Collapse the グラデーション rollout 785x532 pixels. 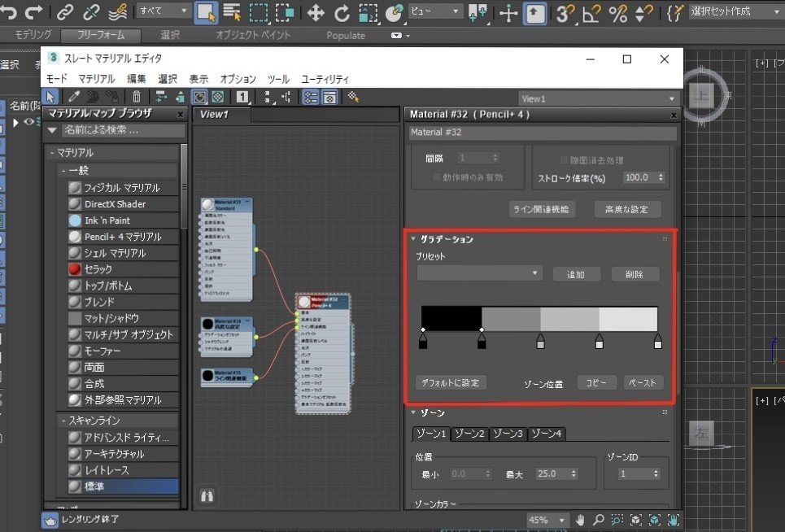point(413,239)
